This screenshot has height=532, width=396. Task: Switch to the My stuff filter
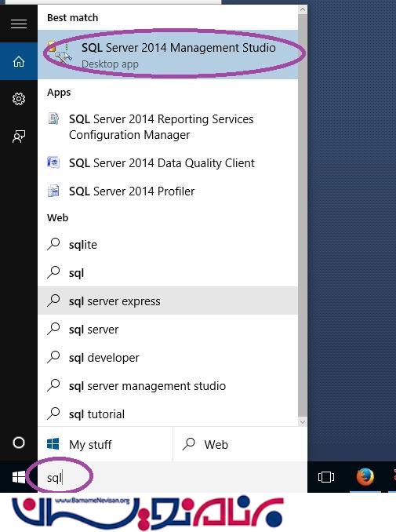click(105, 444)
